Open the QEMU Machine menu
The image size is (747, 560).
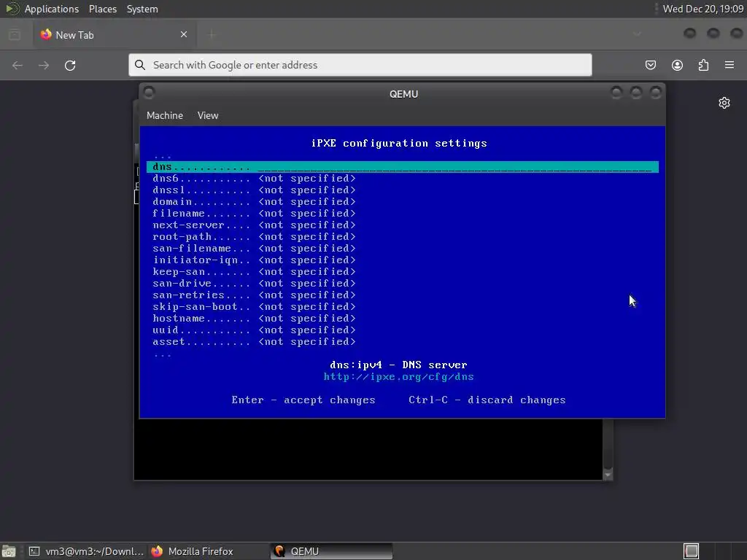tap(164, 115)
